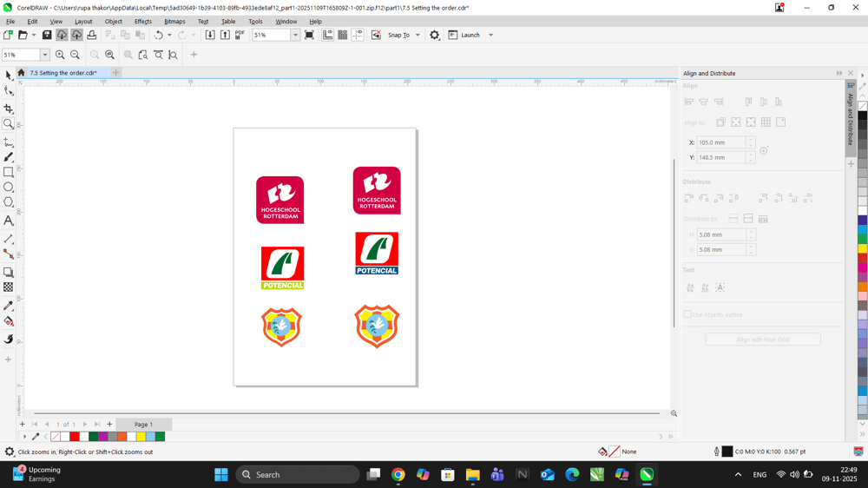Click the Zoom out magnifier icon

coord(75,55)
